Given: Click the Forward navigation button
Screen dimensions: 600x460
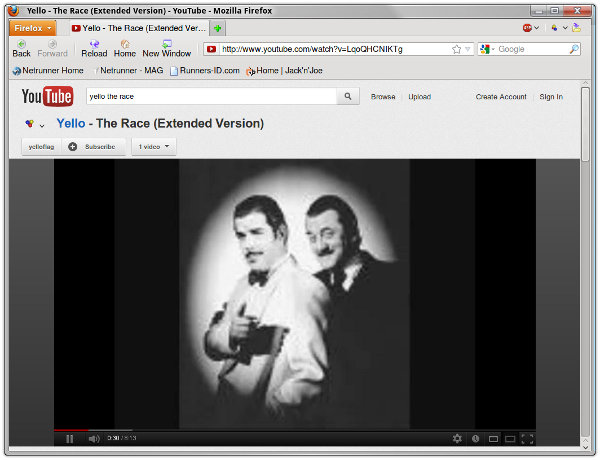Looking at the screenshot, I should (52, 49).
